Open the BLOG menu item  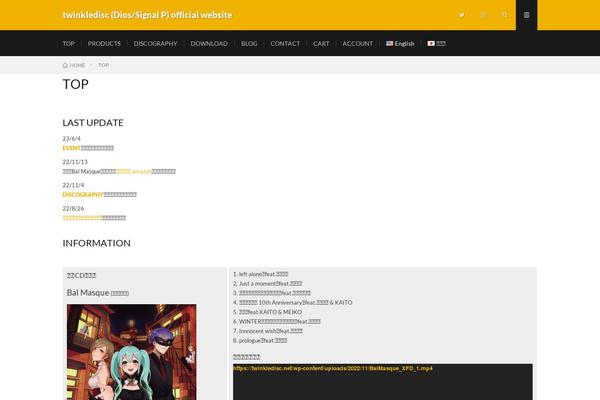click(x=249, y=44)
